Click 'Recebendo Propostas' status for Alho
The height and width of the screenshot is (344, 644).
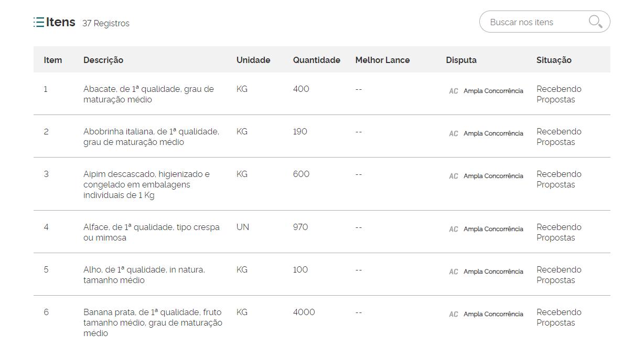click(559, 275)
